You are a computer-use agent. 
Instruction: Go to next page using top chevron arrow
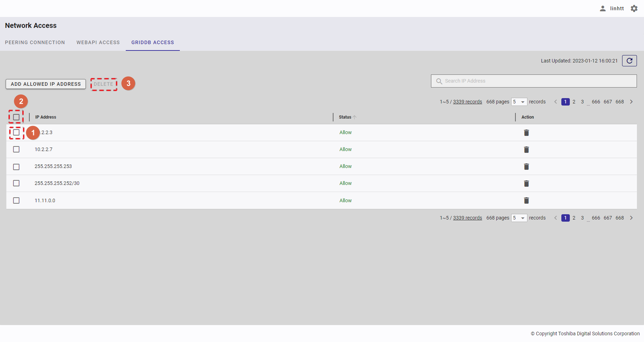coord(631,102)
